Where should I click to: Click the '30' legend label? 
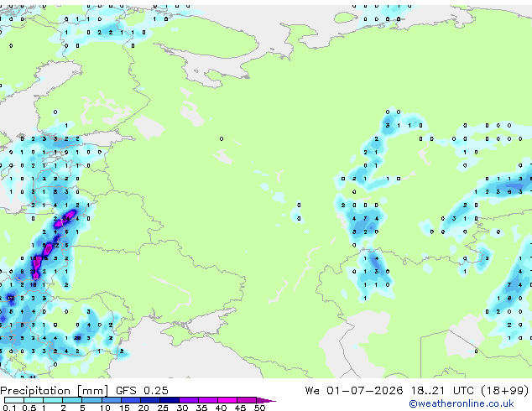pos(182,408)
